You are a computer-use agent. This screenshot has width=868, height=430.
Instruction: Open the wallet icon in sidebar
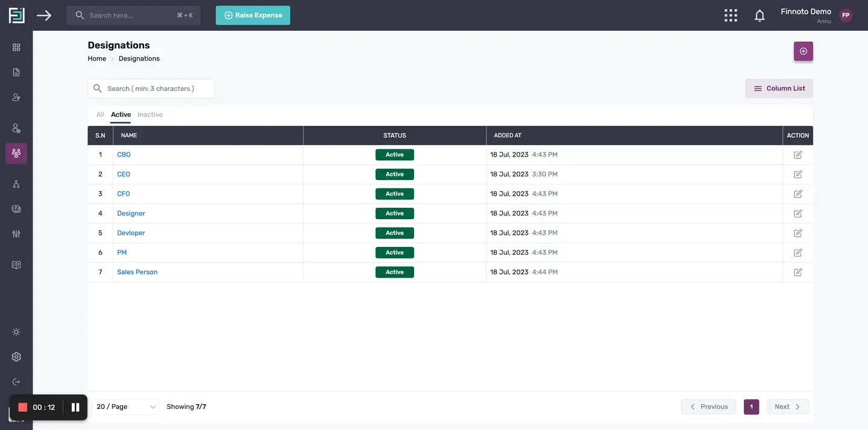point(16,209)
